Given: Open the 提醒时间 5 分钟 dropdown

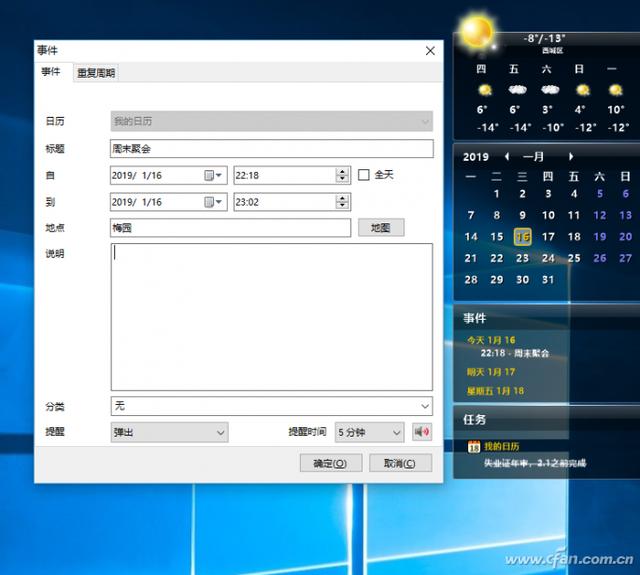Looking at the screenshot, I should pos(395,433).
